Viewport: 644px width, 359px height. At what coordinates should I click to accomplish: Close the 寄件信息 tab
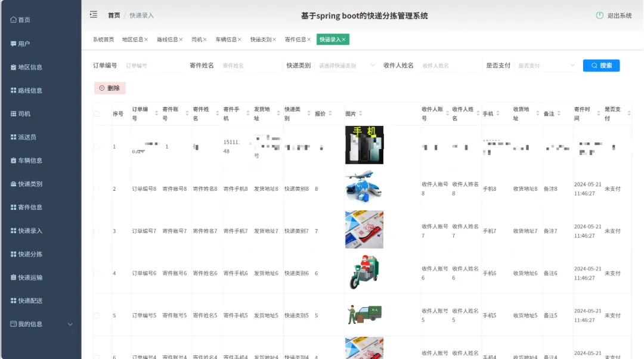[309, 39]
